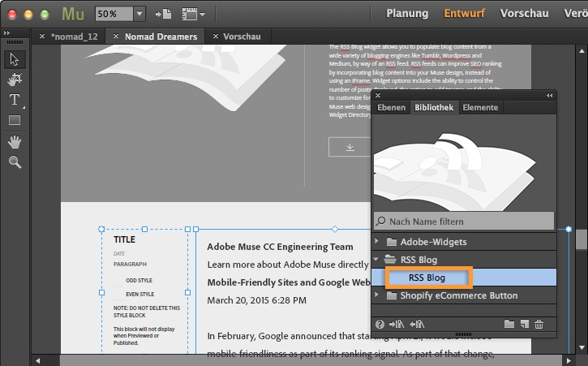Click the library preview thumbnail image

464,162
